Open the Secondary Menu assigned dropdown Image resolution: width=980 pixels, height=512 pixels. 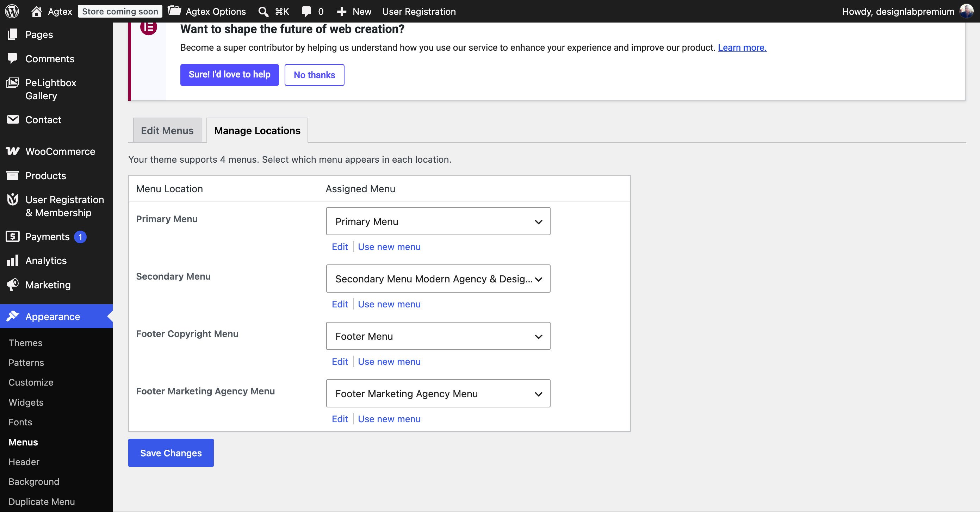[x=438, y=279]
